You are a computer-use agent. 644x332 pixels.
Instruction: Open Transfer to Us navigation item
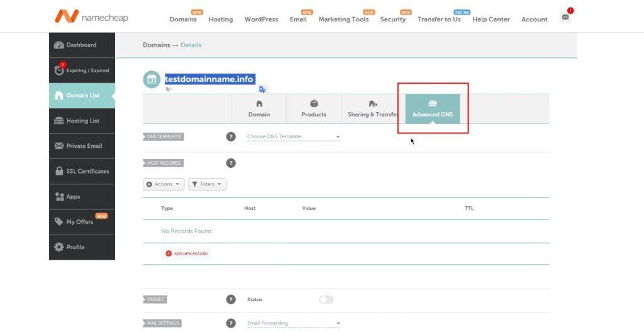coord(439,19)
